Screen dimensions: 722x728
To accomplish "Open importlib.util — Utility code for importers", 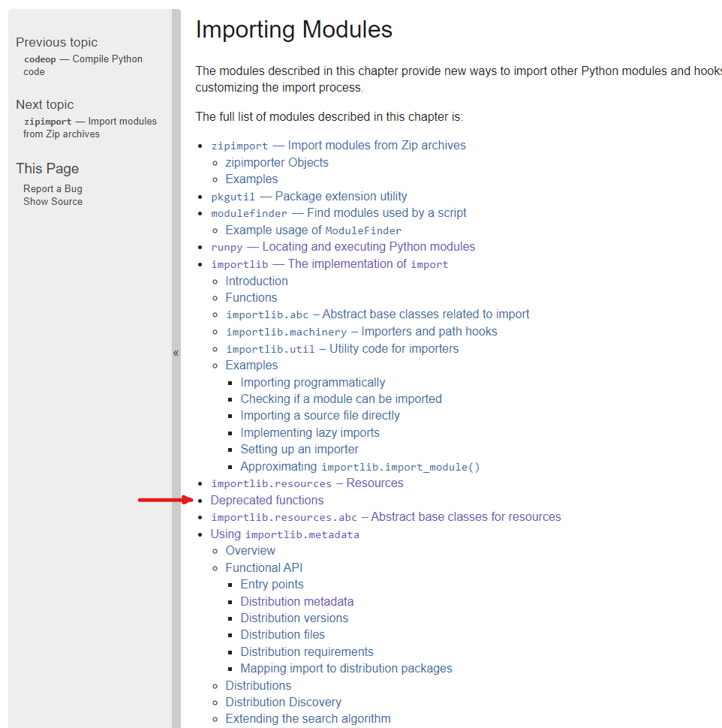I will click(x=341, y=349).
